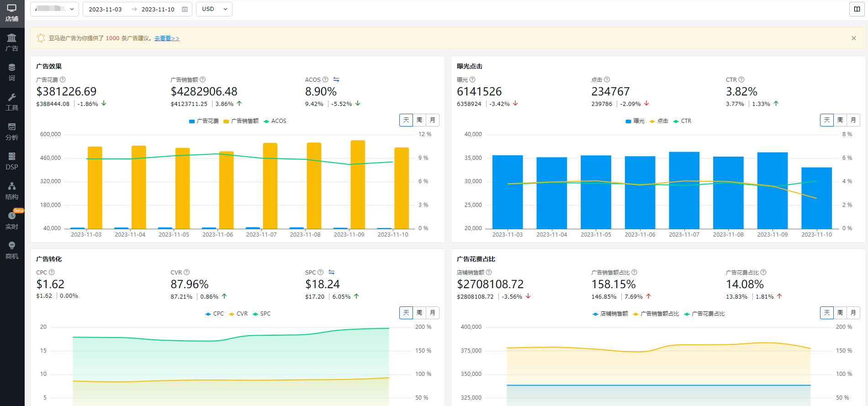This screenshot has width=868, height=406.
Task: Toggle 广告销售额占比 series in chart legend
Action: pyautogui.click(x=656, y=314)
